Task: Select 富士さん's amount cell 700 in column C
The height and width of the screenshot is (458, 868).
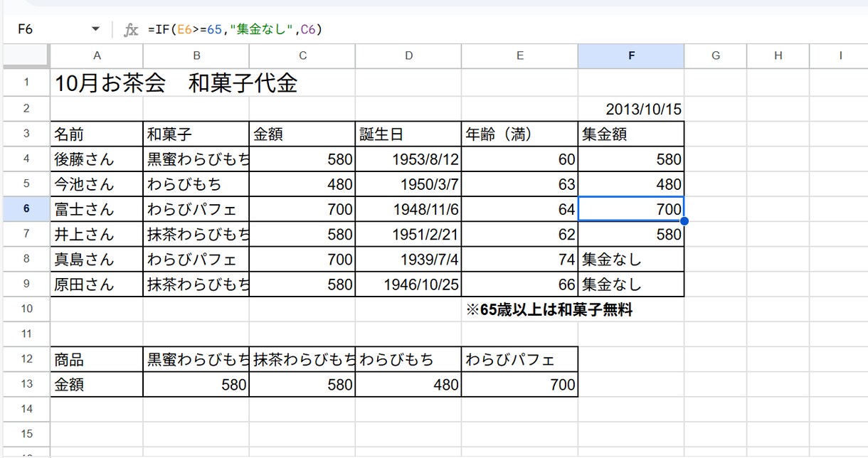Action: 302,209
